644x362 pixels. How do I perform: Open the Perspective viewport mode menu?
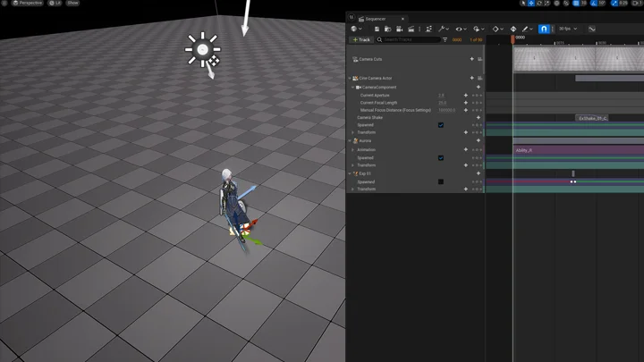(27, 3)
